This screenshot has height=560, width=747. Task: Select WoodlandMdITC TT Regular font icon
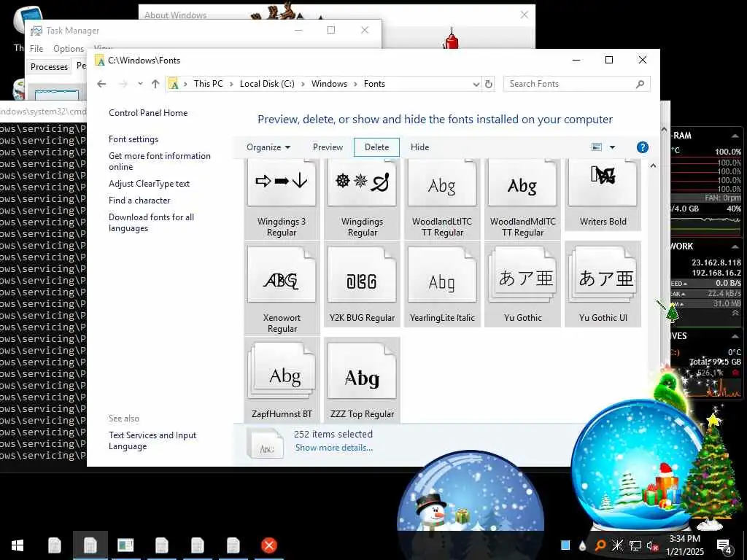[522, 199]
